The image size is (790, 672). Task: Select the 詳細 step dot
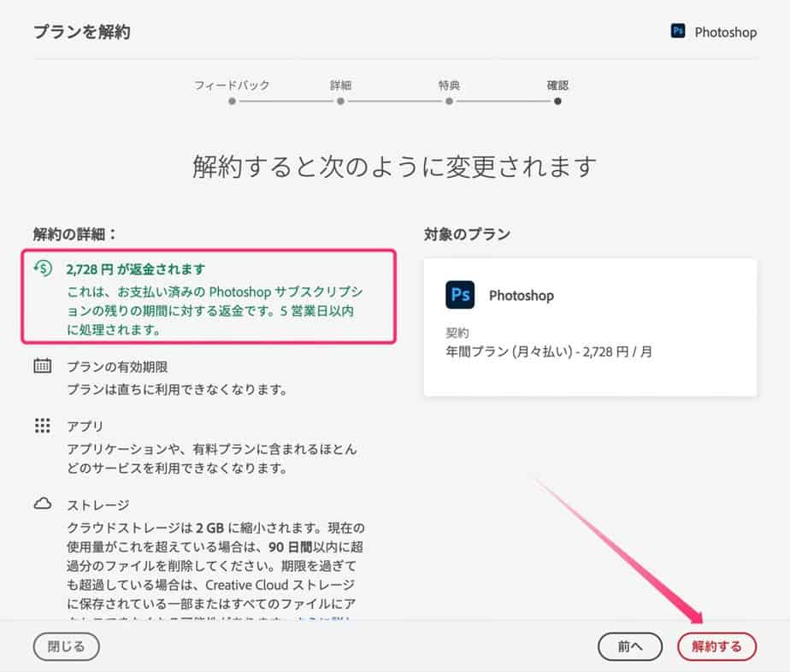(340, 101)
